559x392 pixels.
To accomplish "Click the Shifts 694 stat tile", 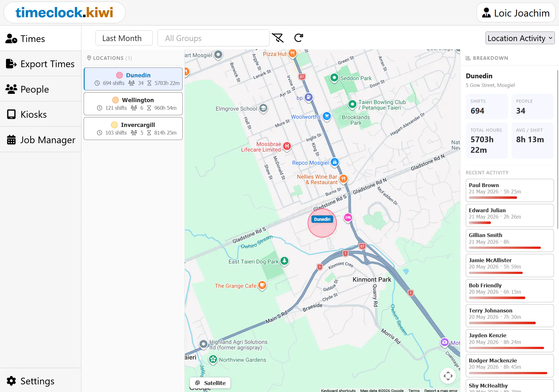I will 487,107.
